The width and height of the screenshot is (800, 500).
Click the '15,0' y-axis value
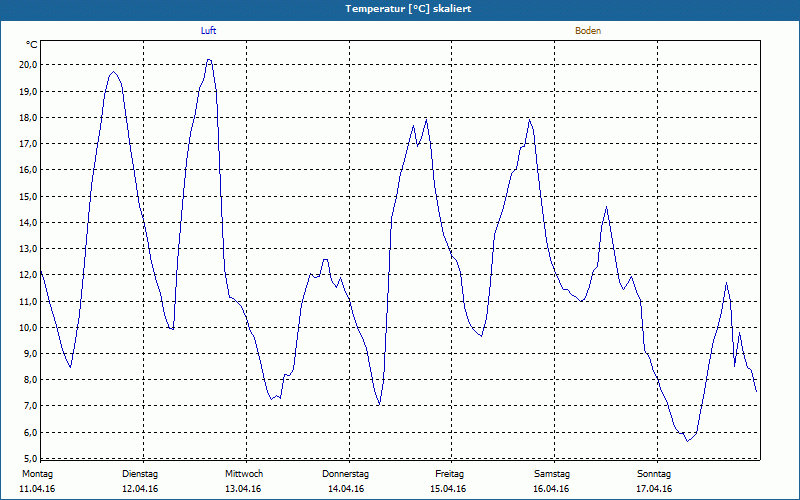[28, 196]
